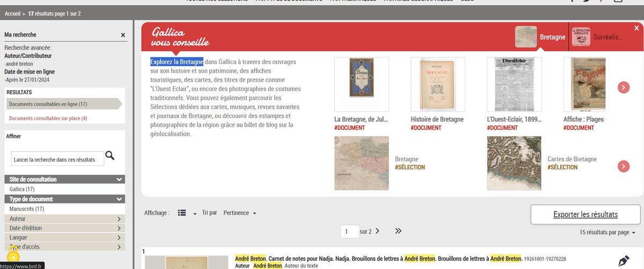Open the highlighted Explorez la Bretagne link
The image size is (644, 269).
[177, 62]
